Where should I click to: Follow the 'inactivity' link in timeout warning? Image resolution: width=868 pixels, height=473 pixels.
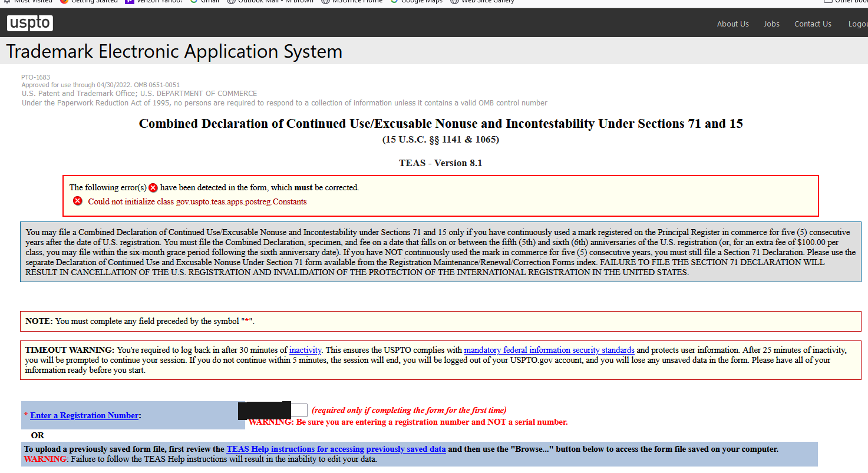305,350
